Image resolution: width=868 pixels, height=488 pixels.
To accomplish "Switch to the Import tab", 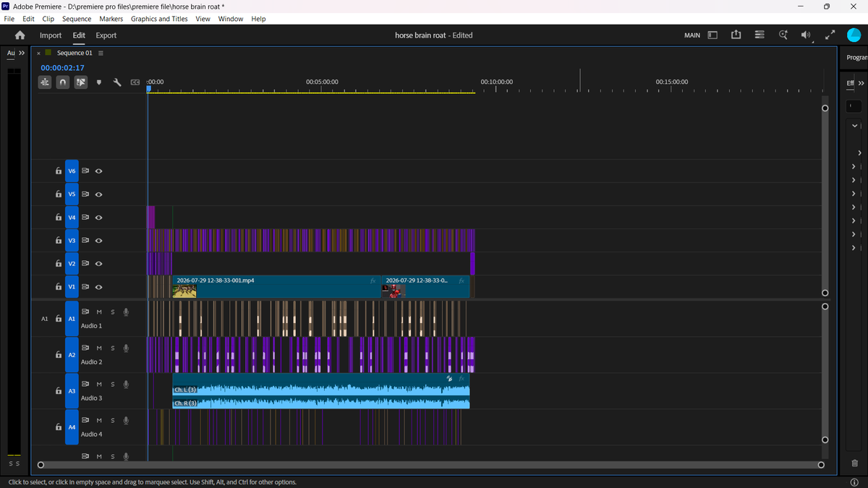I will pyautogui.click(x=51, y=35).
